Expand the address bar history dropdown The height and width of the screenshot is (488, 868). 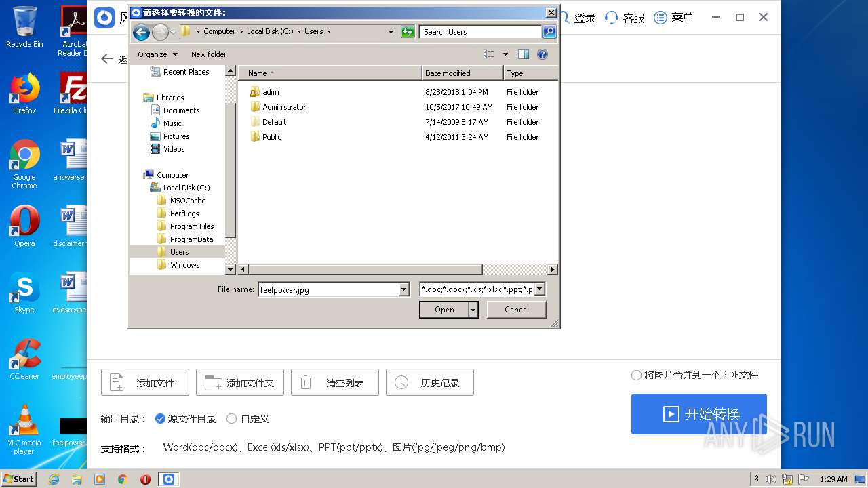click(391, 32)
